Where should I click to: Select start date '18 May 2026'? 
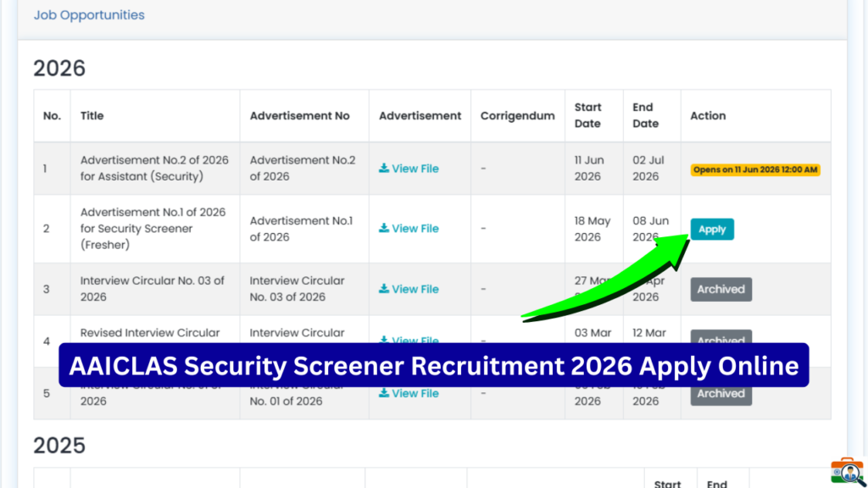(593, 229)
